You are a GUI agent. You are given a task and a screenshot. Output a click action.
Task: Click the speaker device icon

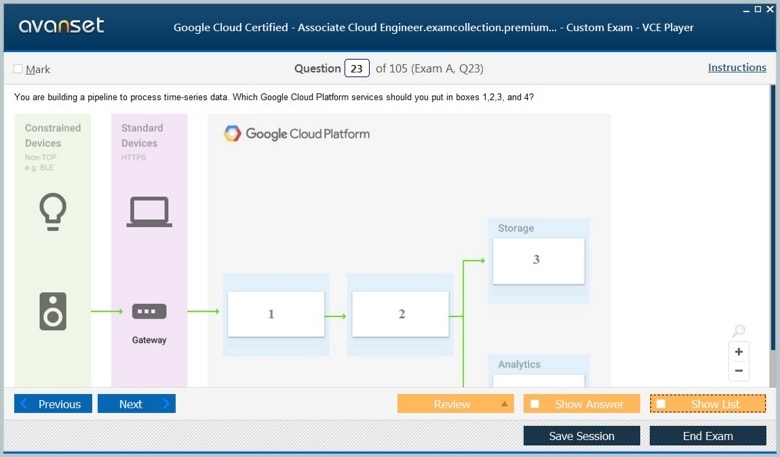click(52, 311)
